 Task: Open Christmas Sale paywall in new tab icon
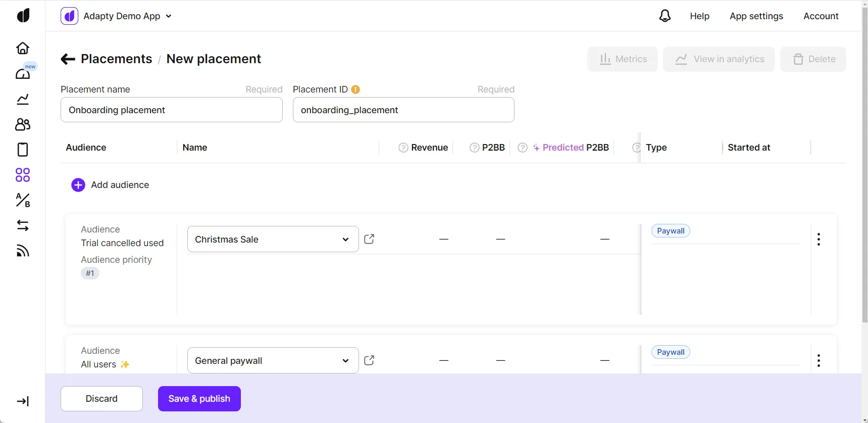[x=369, y=239]
